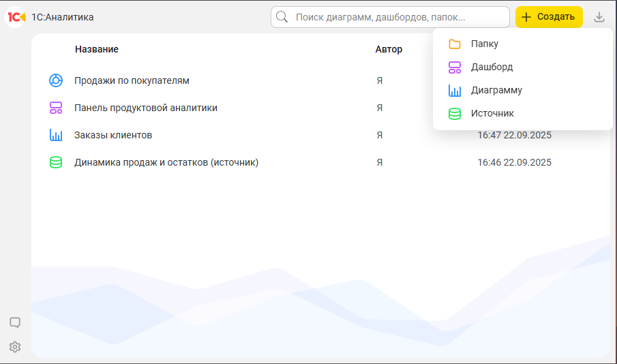Viewport: 617px width, 364px height.
Task: Click the download icon in the top bar
Action: click(599, 17)
